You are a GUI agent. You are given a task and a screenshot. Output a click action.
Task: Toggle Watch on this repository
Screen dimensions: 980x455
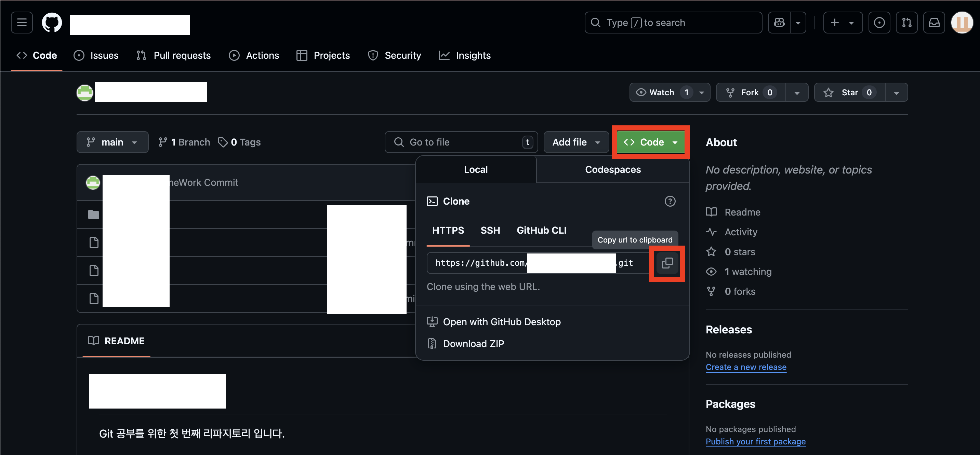tap(670, 92)
